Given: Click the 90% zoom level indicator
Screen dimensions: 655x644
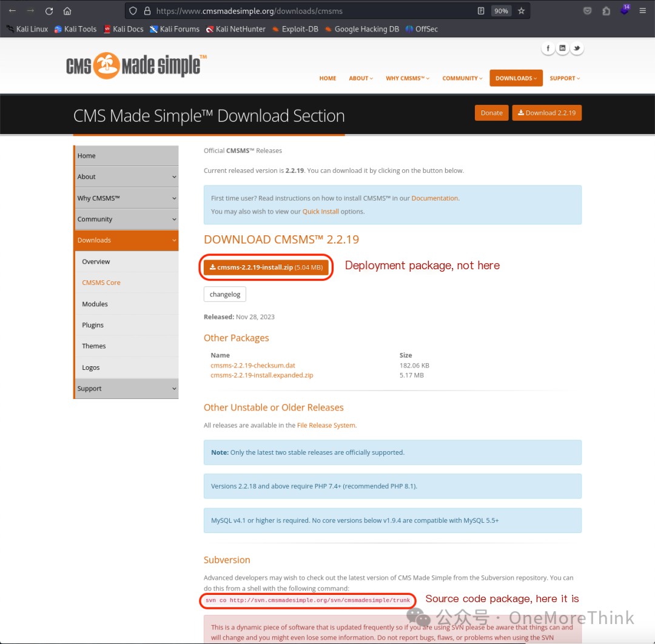Looking at the screenshot, I should coord(501,11).
